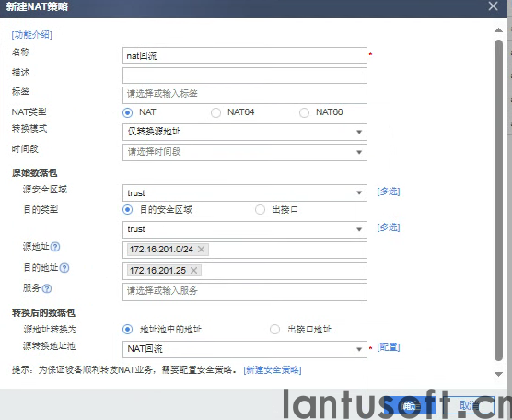Screen dimensions: 512x420
Task: Focus the empty 描述 input field
Action: 245,76
